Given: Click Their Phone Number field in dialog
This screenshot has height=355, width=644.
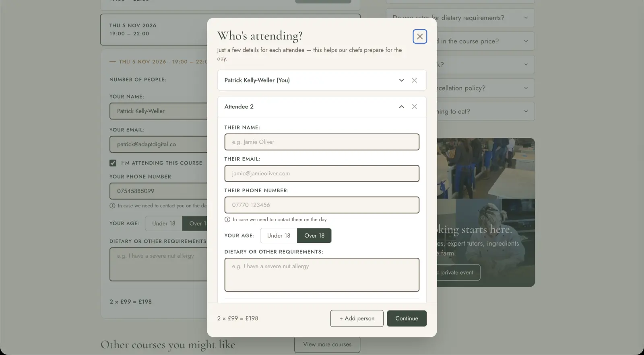Looking at the screenshot, I should [x=322, y=205].
